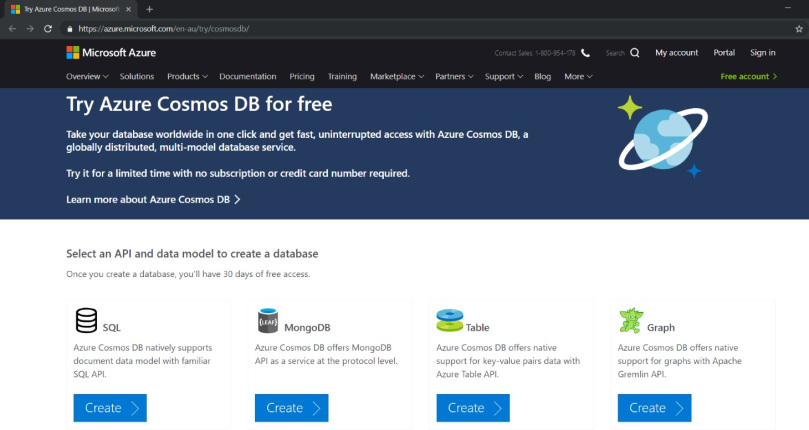Viewport: 809px width, 430px height.
Task: Follow Learn more about Azure Cosmos DB
Action: [153, 199]
